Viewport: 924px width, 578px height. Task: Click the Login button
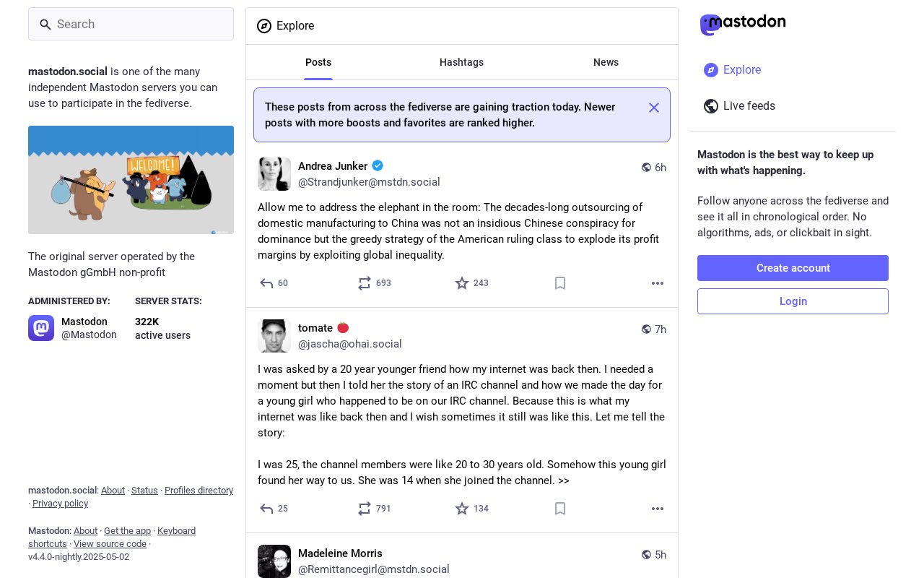pyautogui.click(x=793, y=301)
